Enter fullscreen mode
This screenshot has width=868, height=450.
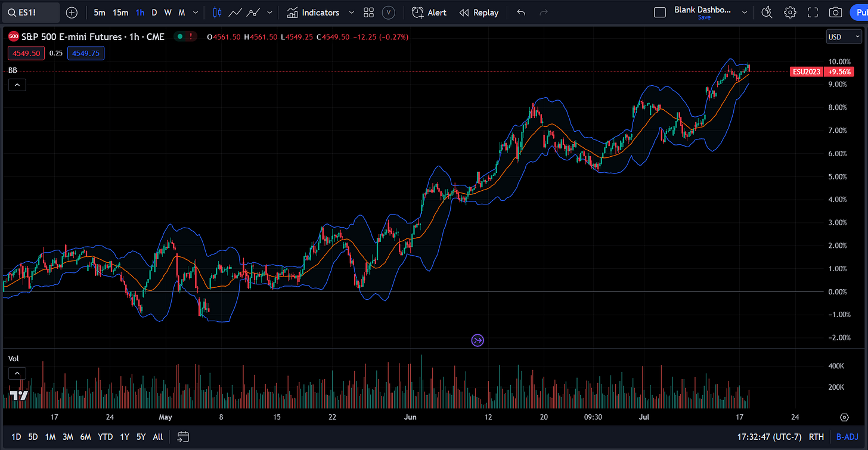[x=813, y=13]
